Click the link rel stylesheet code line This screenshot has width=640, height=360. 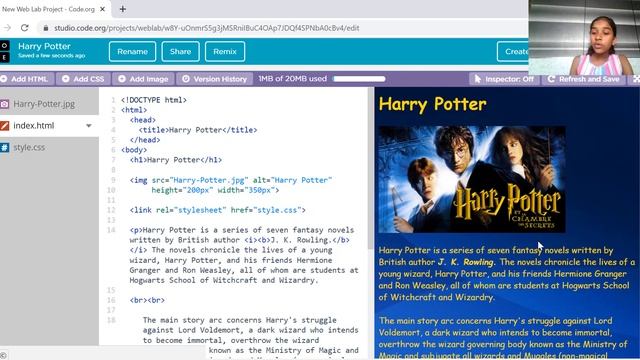pyautogui.click(x=218, y=210)
